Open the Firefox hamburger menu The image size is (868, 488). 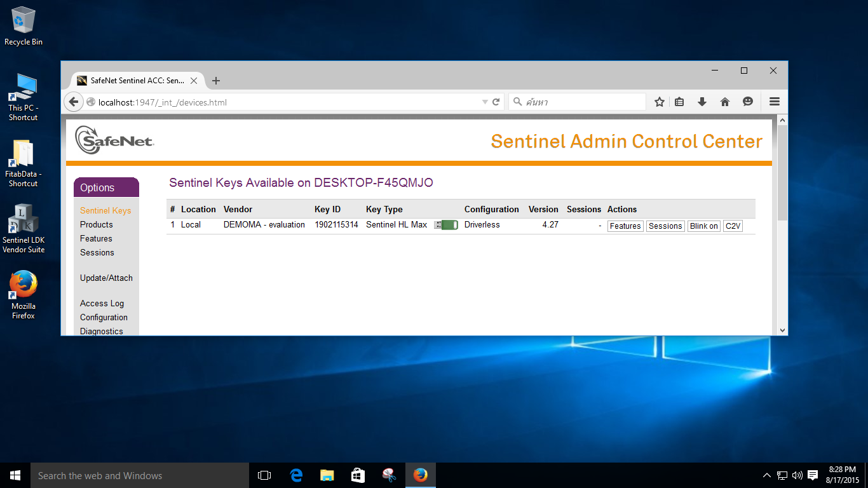click(x=774, y=101)
